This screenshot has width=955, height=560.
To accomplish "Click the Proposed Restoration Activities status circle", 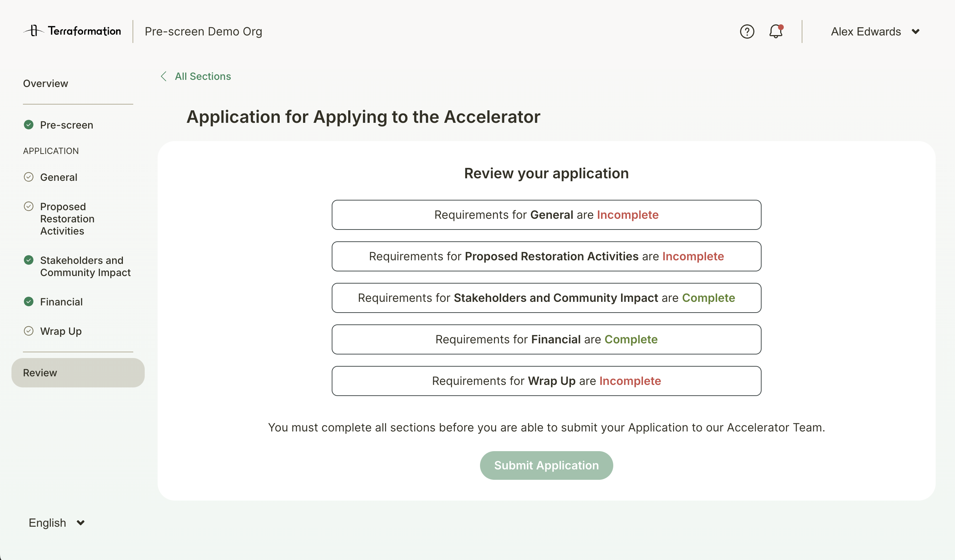I will click(x=28, y=207).
